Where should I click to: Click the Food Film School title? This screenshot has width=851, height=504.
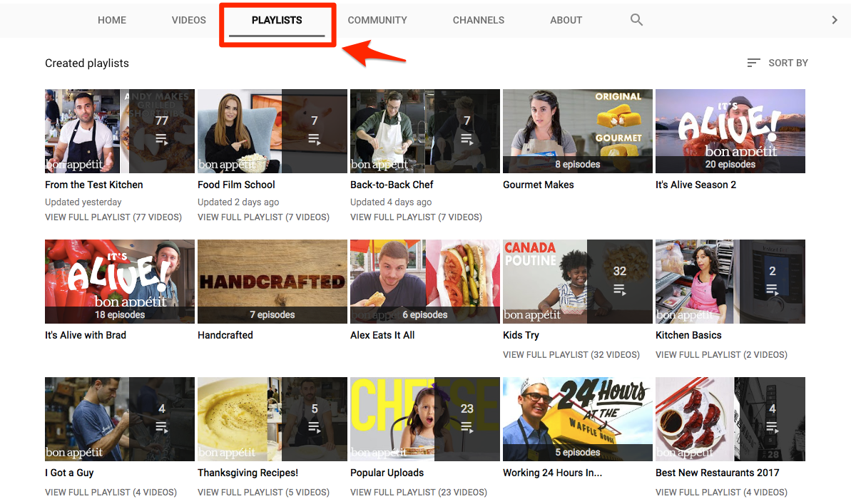click(236, 185)
